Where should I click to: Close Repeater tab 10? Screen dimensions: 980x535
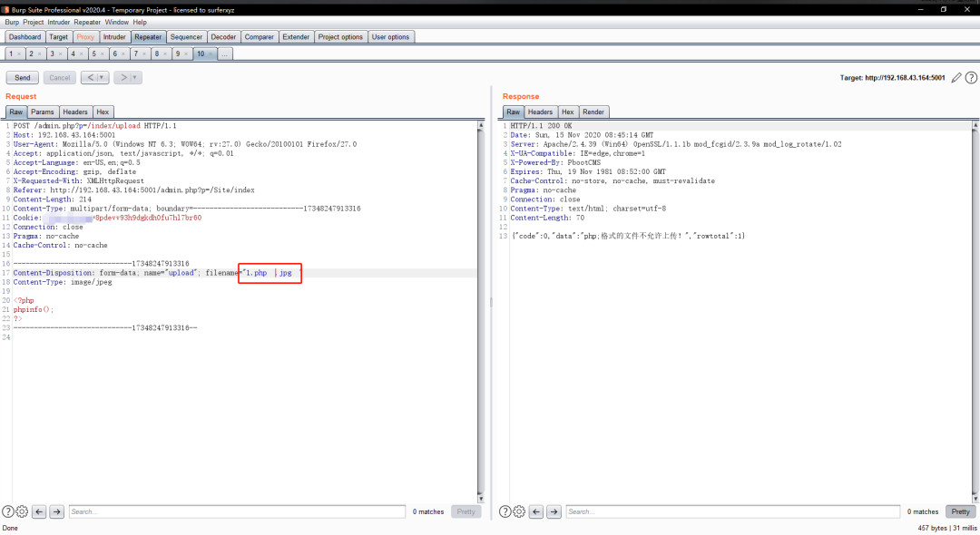coord(211,54)
